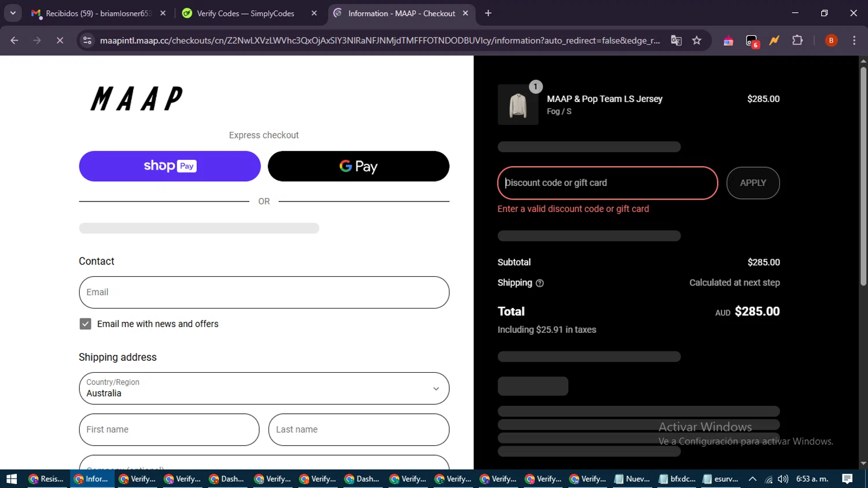Open the Resis... Chrome taskbar window
This screenshot has height=488, width=868.
click(x=46, y=479)
